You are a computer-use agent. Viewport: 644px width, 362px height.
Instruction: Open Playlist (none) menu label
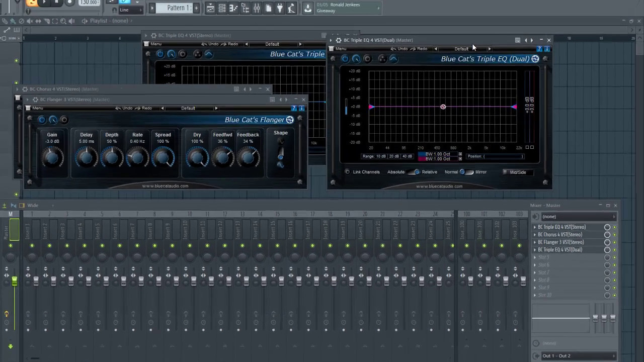coord(109,21)
